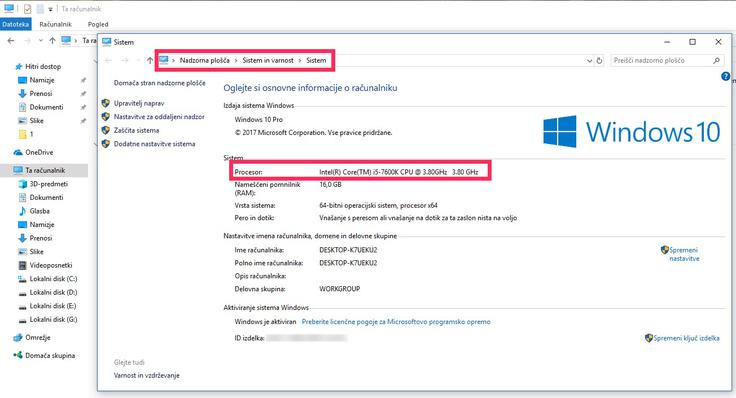Click Up arrow in File Explorer
Screen dimensions: 736x398
52,41
